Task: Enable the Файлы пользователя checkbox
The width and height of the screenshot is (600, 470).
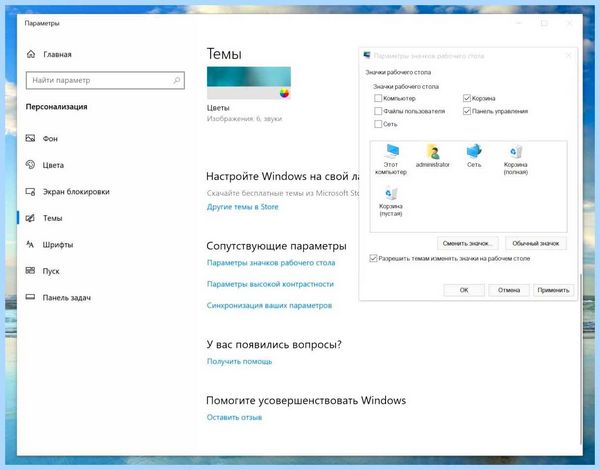Action: 378,111
